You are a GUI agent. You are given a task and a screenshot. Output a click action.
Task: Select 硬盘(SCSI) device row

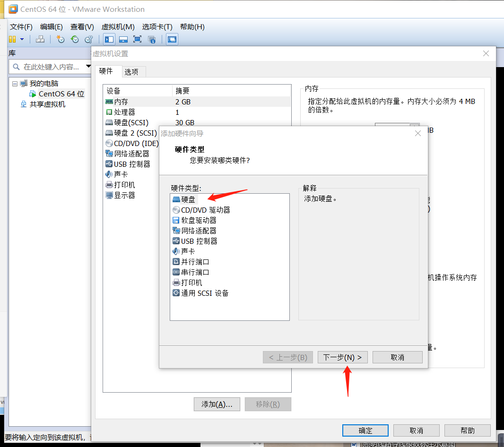tap(197, 122)
